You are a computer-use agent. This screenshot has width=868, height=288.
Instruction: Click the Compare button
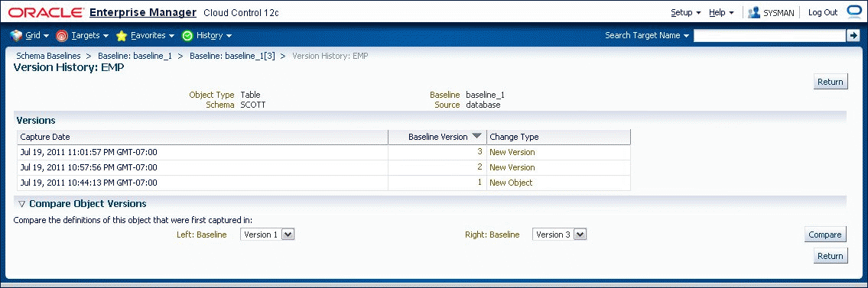pyautogui.click(x=825, y=235)
